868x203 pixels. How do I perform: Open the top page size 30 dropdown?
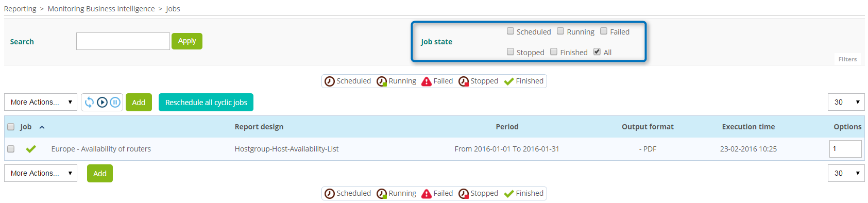pyautogui.click(x=846, y=102)
